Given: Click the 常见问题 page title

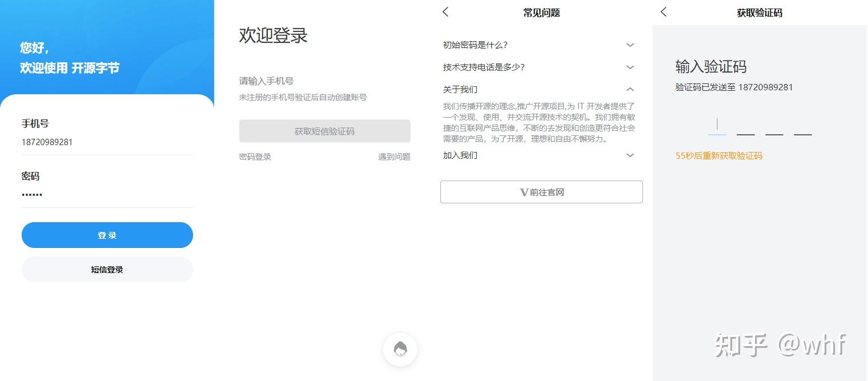Looking at the screenshot, I should pos(541,12).
